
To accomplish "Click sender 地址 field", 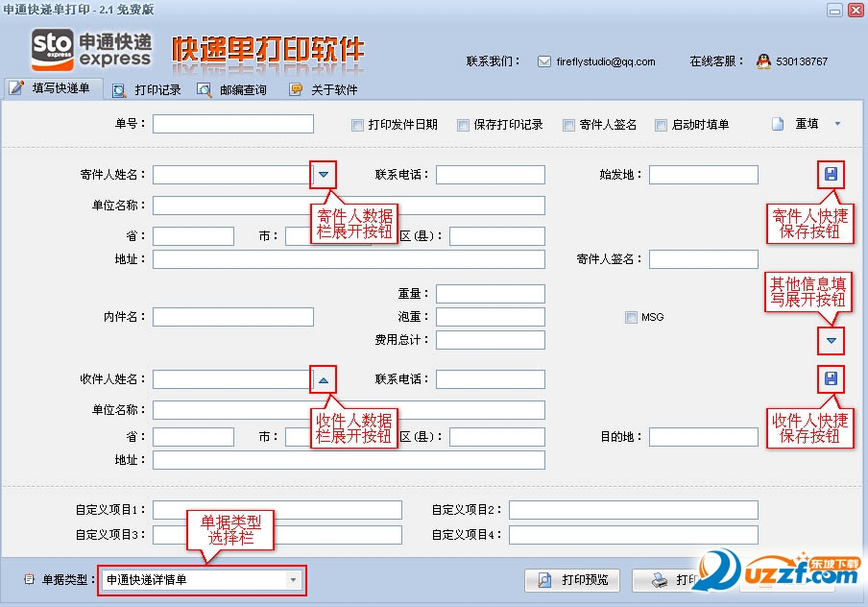I will click(x=349, y=259).
